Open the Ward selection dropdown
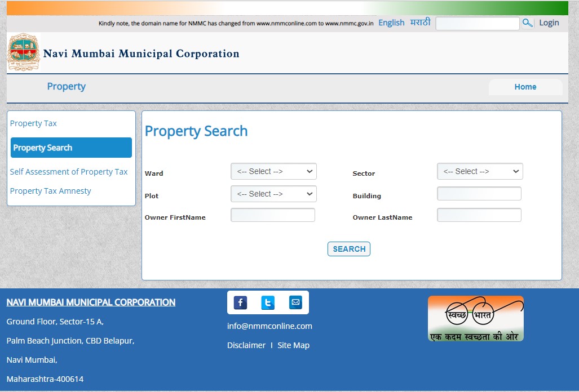 click(x=273, y=171)
